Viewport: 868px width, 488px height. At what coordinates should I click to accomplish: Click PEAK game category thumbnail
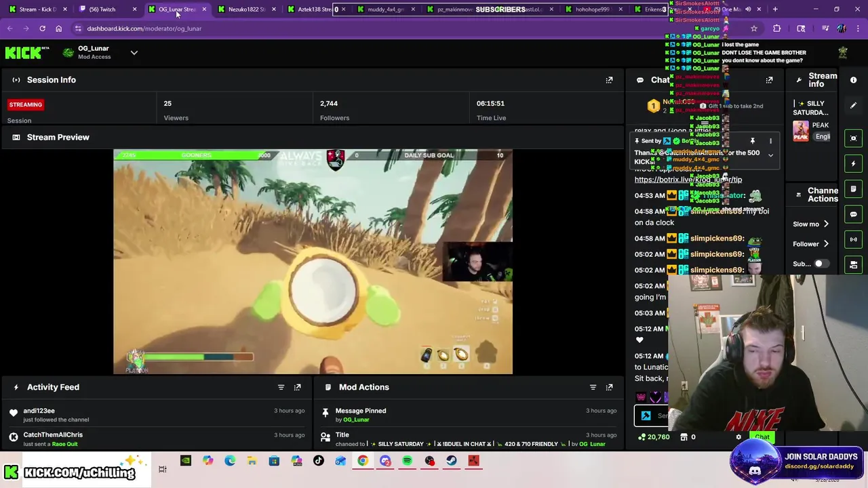pyautogui.click(x=801, y=131)
